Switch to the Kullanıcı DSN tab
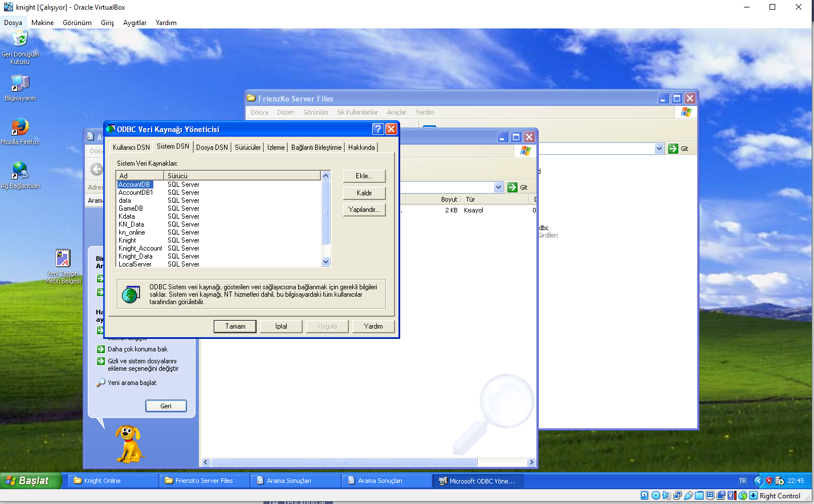Image resolution: width=814 pixels, height=504 pixels. click(131, 147)
